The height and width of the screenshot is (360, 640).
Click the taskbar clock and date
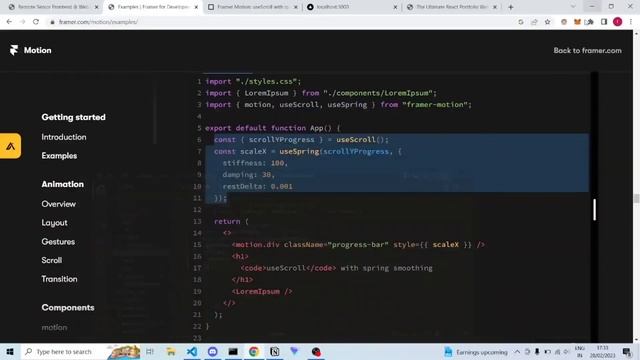pyautogui.click(x=602, y=351)
